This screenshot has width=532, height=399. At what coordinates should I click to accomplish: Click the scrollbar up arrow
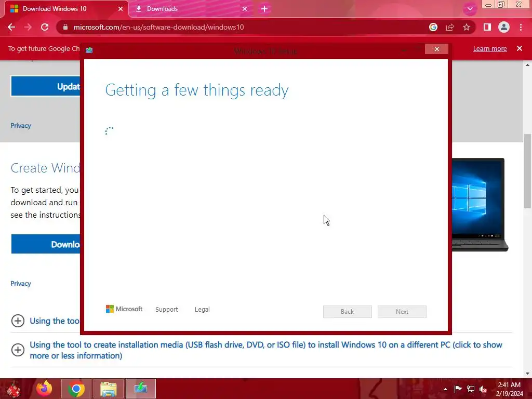[527, 64]
